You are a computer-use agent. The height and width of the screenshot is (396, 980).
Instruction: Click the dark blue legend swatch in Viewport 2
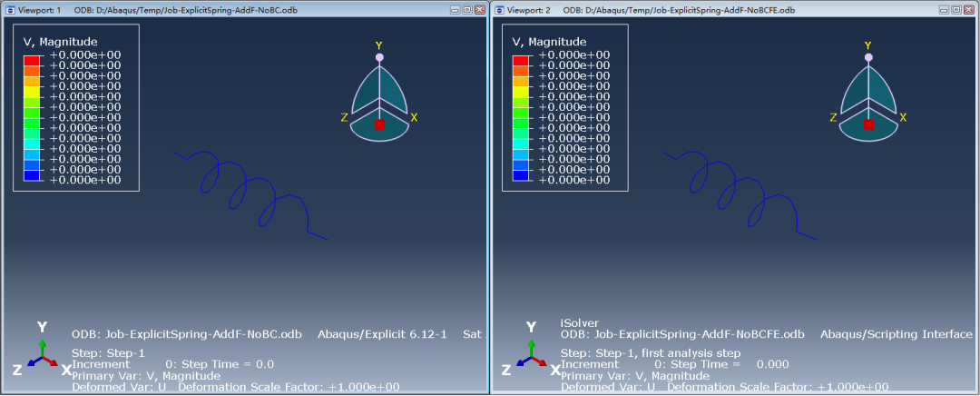click(x=521, y=176)
